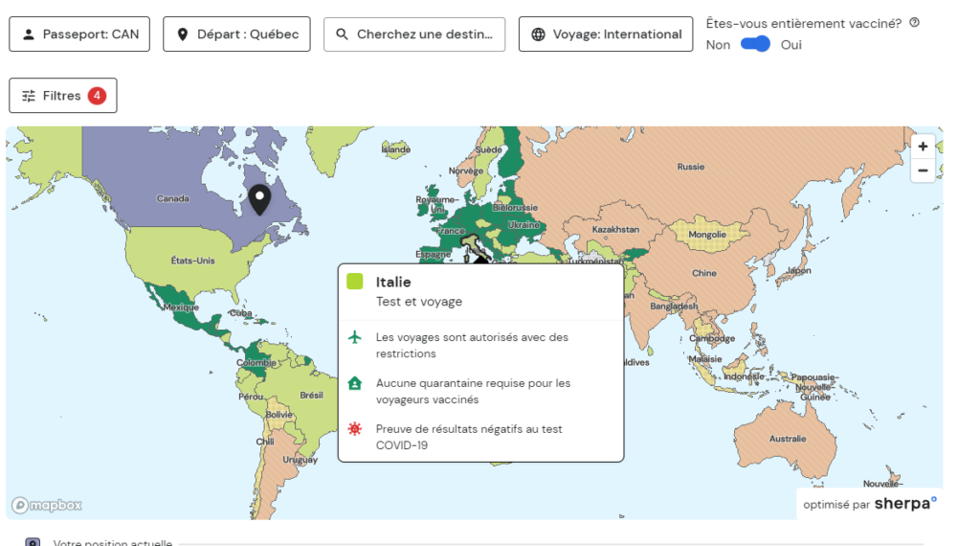The image size is (980, 546).
Task: Click the black location pin on Québec
Action: (x=259, y=198)
